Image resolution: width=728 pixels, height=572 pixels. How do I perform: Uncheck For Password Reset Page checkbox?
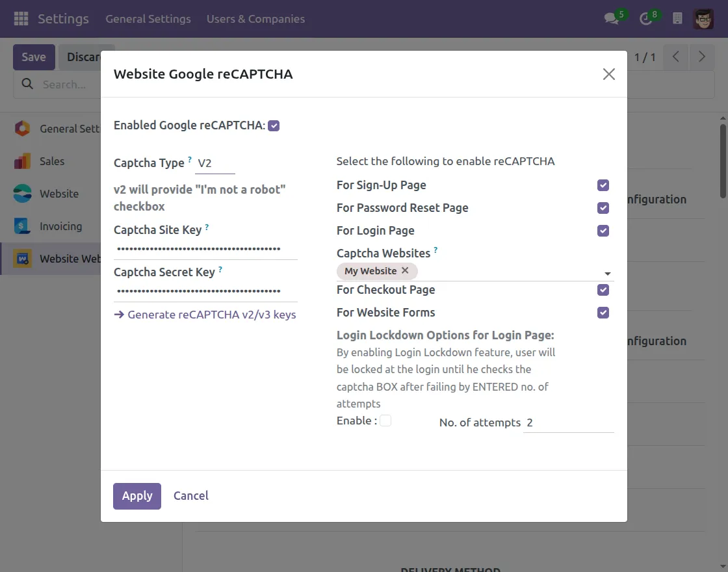tap(603, 208)
